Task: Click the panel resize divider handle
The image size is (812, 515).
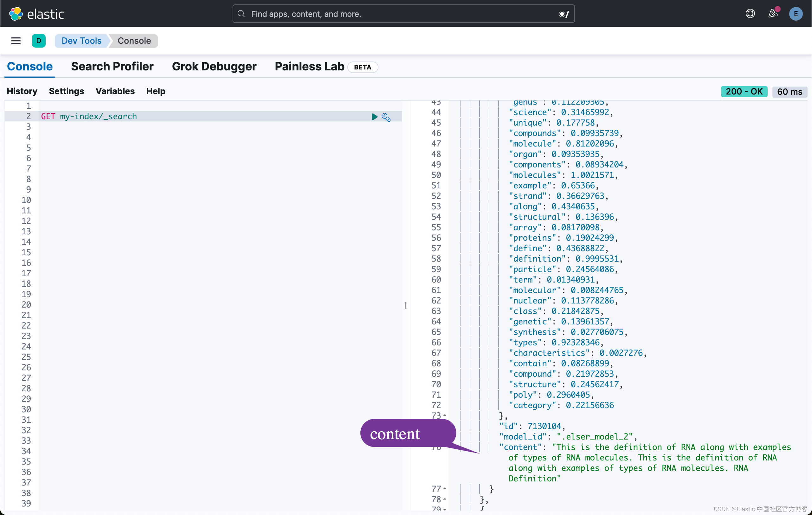Action: (x=406, y=306)
